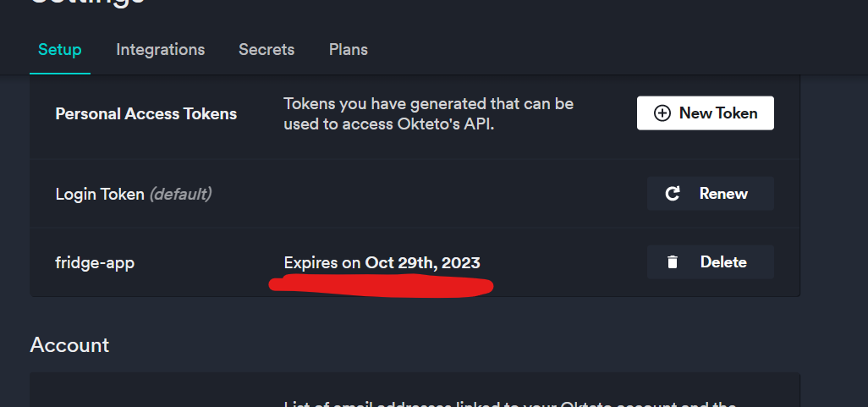Click the plus icon in New Token
The height and width of the screenshot is (407, 868).
(x=662, y=113)
